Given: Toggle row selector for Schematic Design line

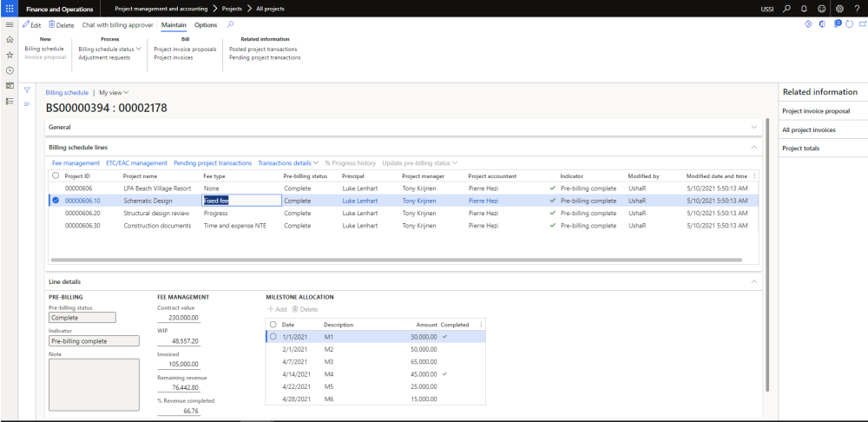Looking at the screenshot, I should (56, 201).
